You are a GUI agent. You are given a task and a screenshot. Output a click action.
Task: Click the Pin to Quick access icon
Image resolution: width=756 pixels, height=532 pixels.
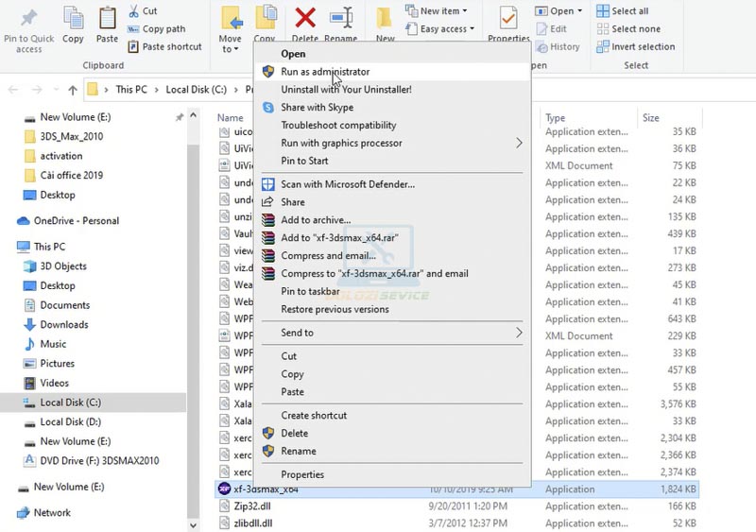[x=29, y=18]
